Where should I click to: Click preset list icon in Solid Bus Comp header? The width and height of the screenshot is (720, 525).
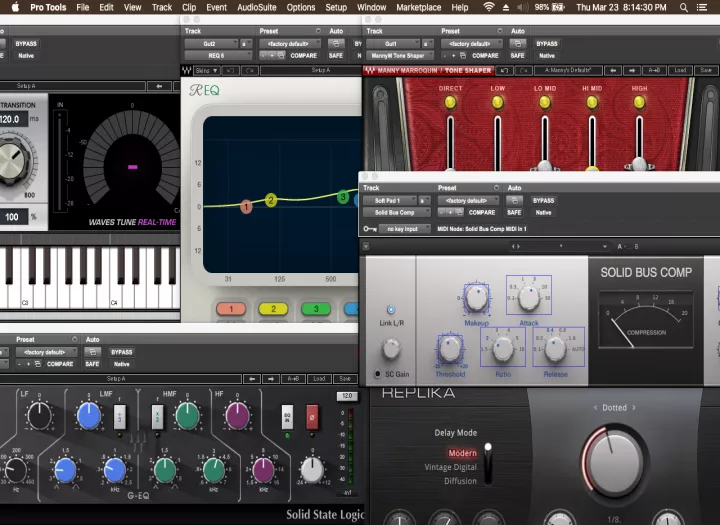[x=459, y=212]
